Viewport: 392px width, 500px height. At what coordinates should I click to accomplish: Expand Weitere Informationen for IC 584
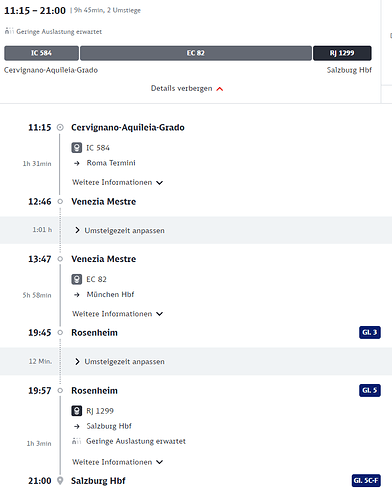pos(117,182)
